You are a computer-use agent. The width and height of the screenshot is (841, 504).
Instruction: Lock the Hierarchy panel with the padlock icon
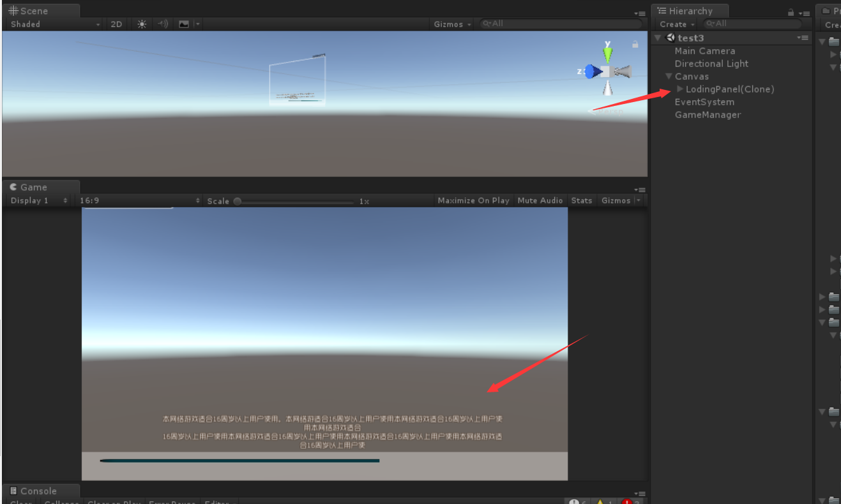pos(791,11)
